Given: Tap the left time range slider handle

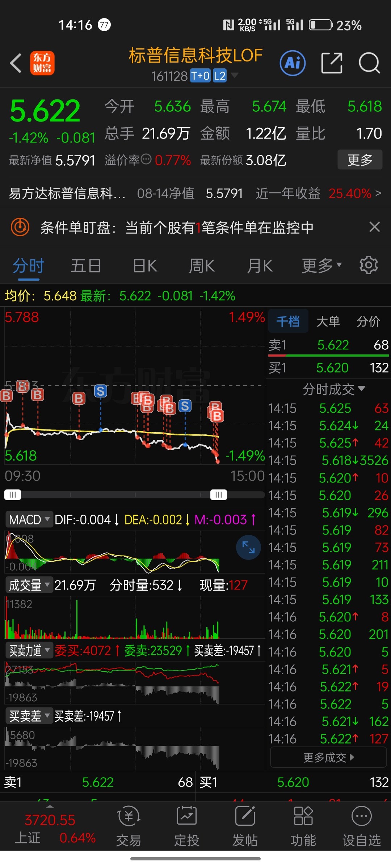Looking at the screenshot, I should pos(13,495).
